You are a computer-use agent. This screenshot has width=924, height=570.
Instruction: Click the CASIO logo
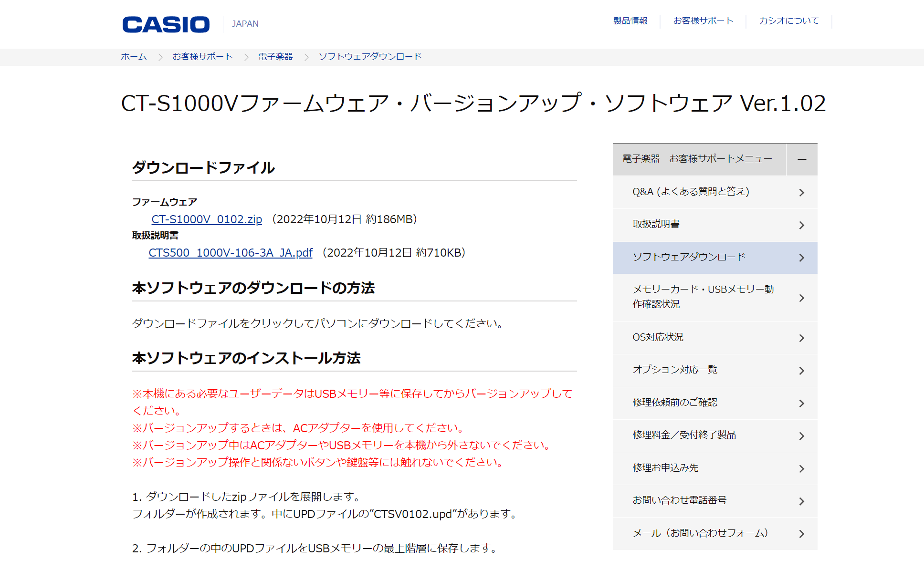tap(166, 24)
